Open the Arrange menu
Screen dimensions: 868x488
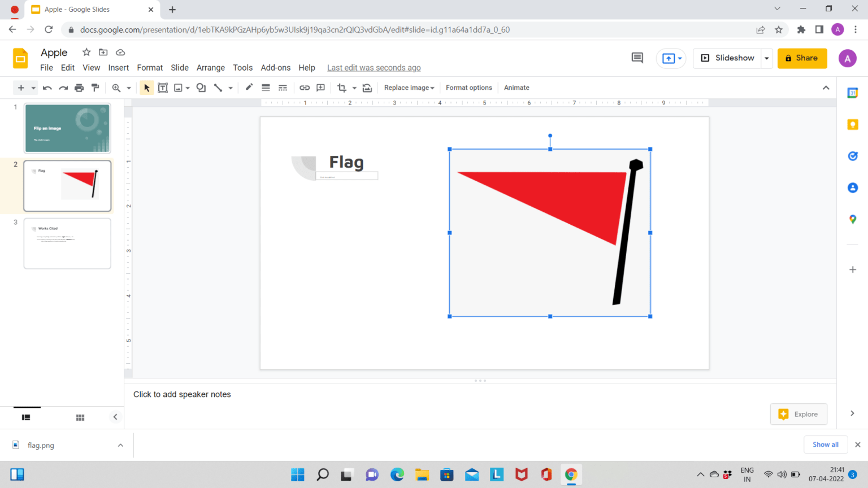click(210, 67)
